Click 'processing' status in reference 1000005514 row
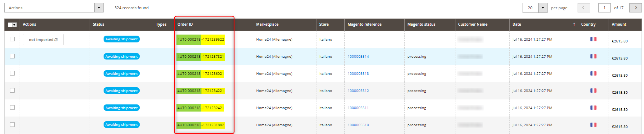 coord(417,57)
